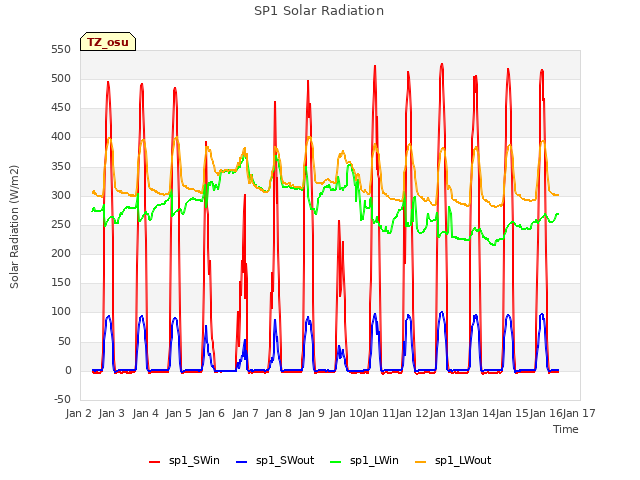This screenshot has width=640, height=480.
Task: Click the 500 y-axis tick label
Action: coord(61,78)
